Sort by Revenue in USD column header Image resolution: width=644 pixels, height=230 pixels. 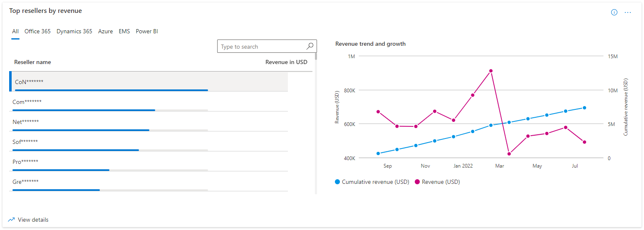286,62
